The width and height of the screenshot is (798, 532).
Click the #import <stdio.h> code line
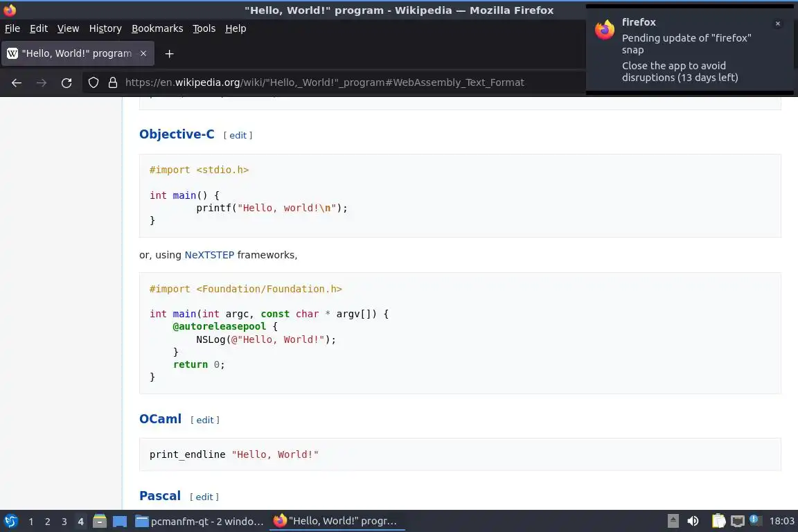[x=199, y=170]
